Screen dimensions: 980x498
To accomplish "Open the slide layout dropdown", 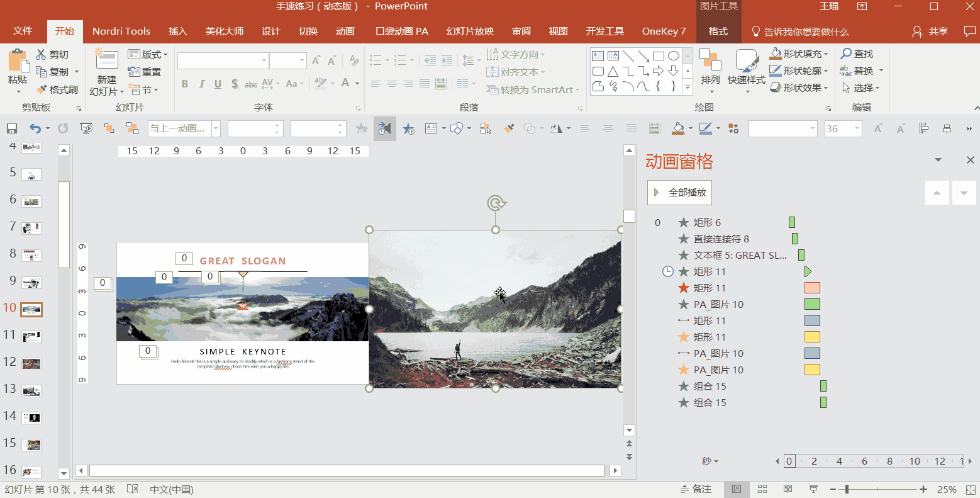I will point(148,55).
